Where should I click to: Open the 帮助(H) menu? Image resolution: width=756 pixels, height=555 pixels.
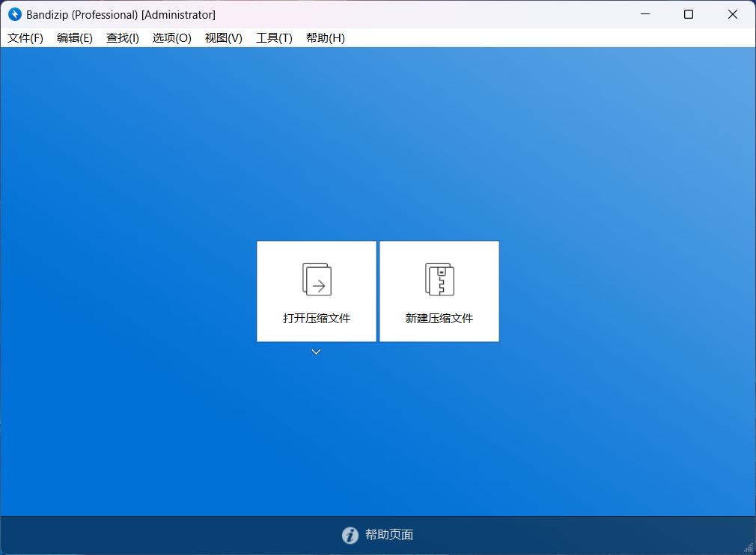[325, 37]
